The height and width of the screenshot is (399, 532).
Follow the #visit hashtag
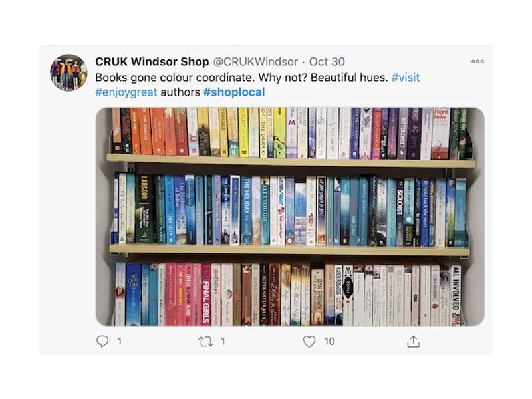coord(406,77)
